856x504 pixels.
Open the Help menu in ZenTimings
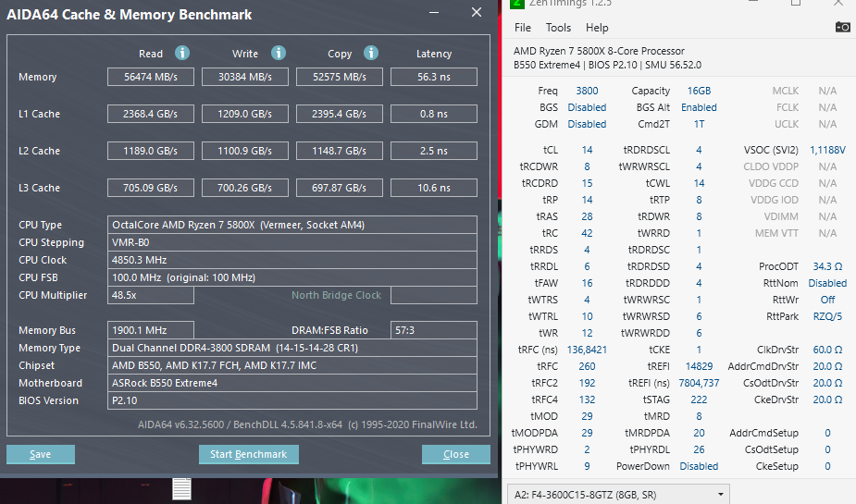tap(597, 27)
